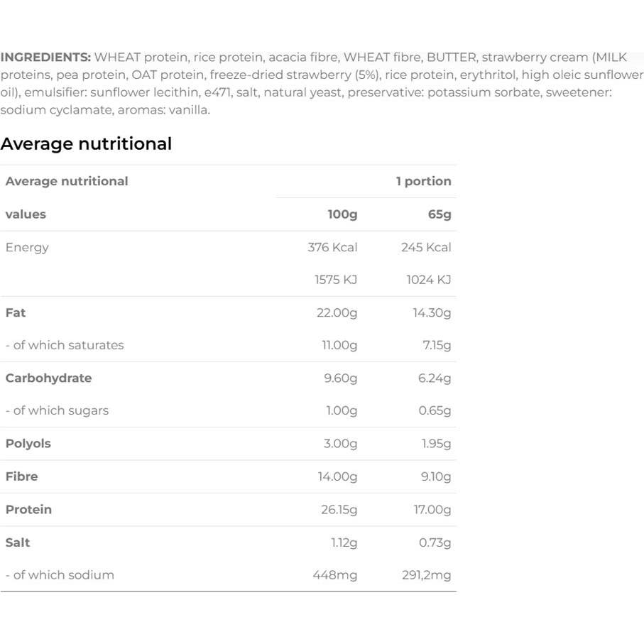Click the "of which sodium" row label
Viewport: 644px width, 644px height.
click(60, 575)
